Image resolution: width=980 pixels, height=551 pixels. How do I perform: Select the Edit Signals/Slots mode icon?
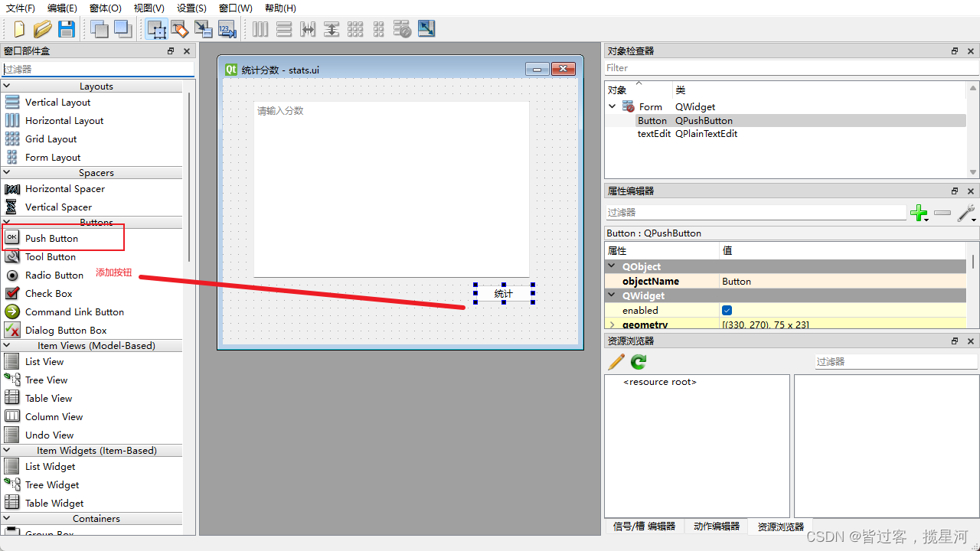[x=180, y=29]
